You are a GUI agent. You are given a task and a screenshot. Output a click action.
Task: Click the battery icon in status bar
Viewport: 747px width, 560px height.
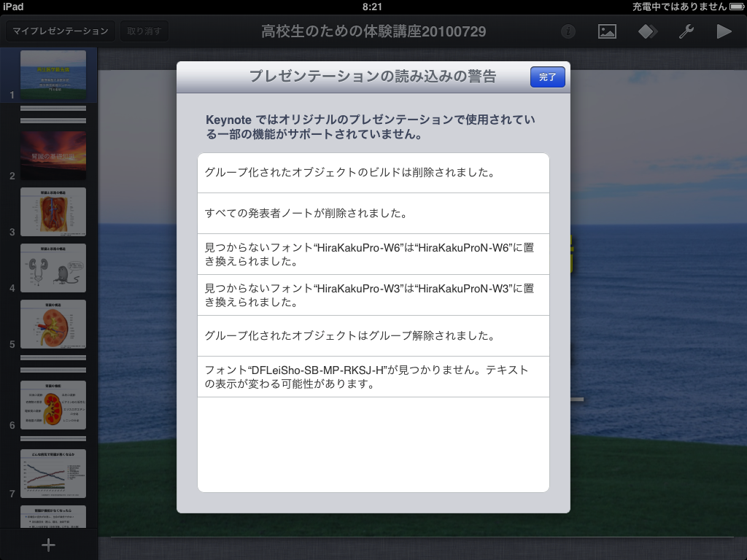(x=737, y=7)
